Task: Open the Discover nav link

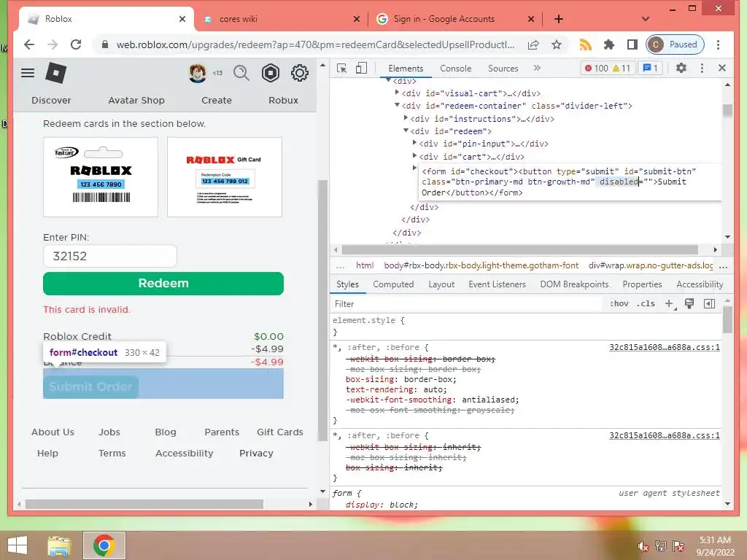Action: click(x=51, y=101)
